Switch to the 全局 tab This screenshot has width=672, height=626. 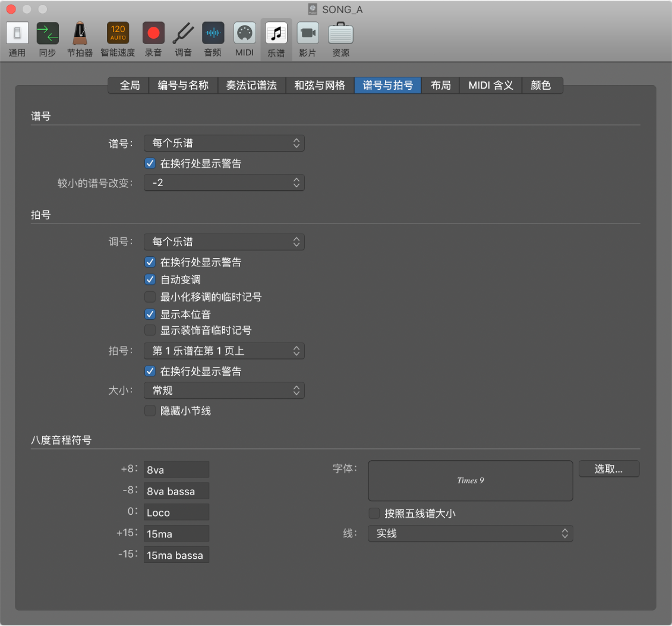(x=130, y=86)
